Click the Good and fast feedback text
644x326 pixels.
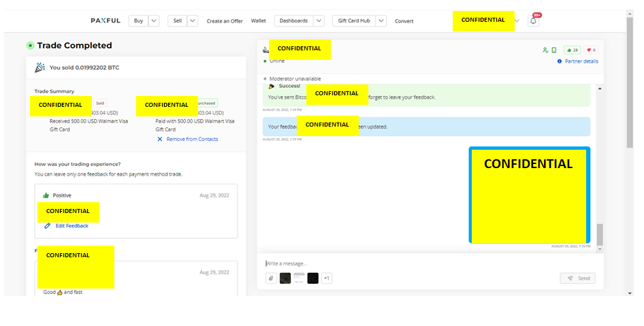point(63,293)
